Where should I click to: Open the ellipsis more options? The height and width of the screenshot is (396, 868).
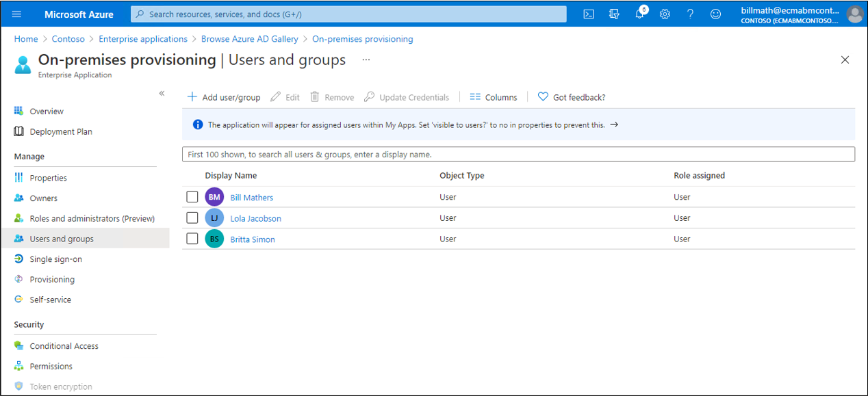366,60
